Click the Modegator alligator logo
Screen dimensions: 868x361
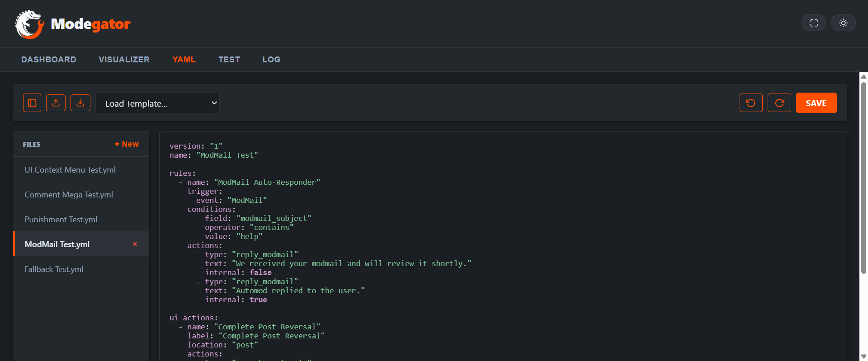tap(30, 24)
